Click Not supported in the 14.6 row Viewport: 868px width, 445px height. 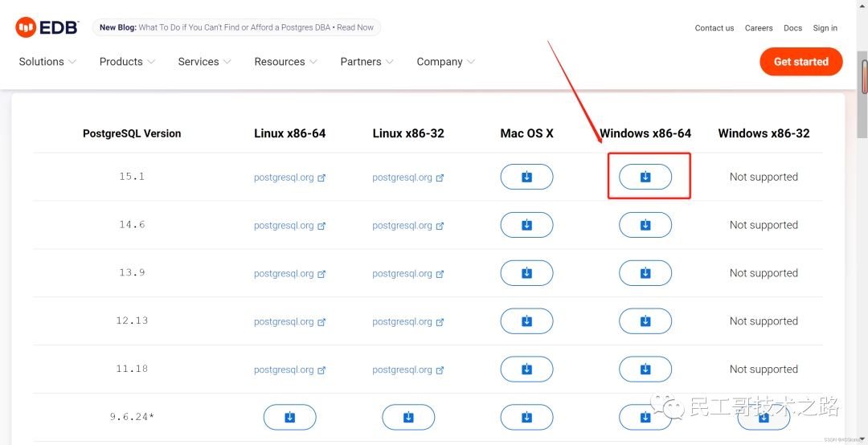(764, 225)
